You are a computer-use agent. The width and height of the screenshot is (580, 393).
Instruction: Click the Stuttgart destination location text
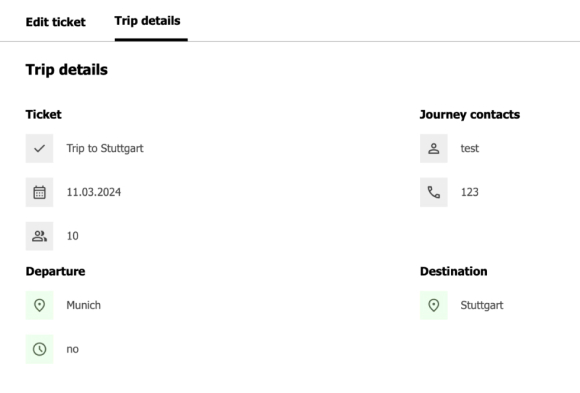[x=482, y=305]
